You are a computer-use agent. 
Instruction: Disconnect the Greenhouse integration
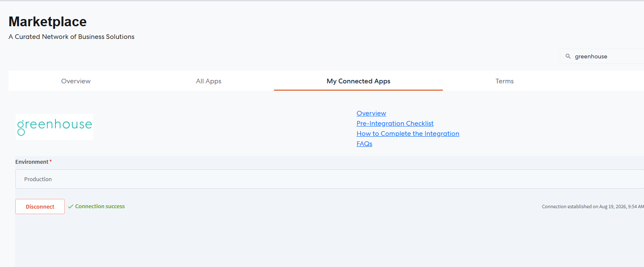[40, 206]
